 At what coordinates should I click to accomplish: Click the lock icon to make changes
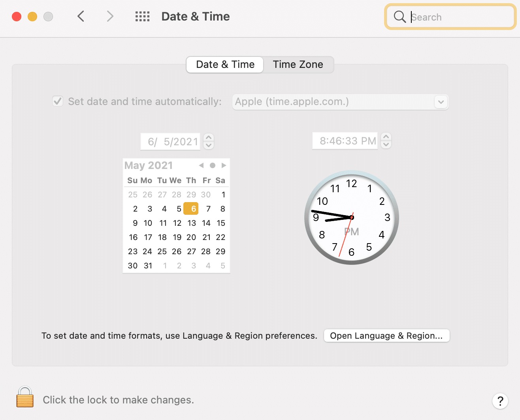point(25,397)
